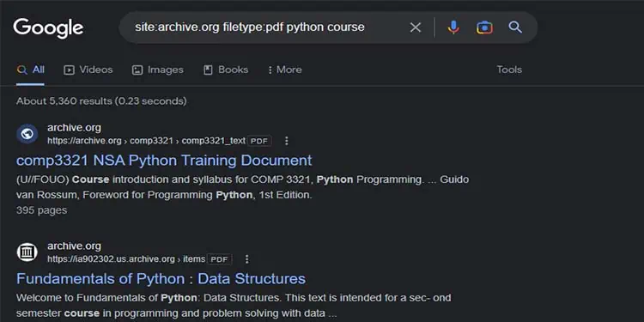Click the '395 pages' text
The width and height of the screenshot is (644, 322).
click(x=41, y=210)
